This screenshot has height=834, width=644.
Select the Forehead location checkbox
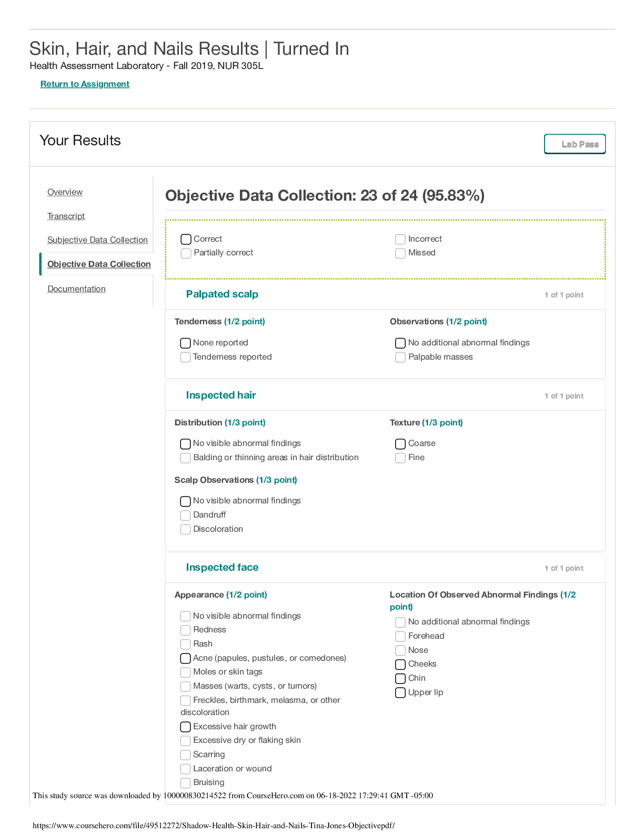(x=400, y=637)
